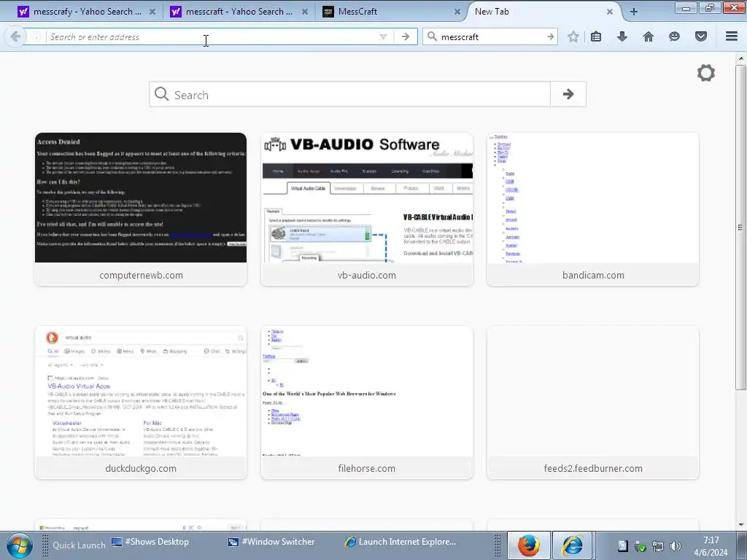
Task: Click #Window Switcher in Quick Launch
Action: pos(271,542)
